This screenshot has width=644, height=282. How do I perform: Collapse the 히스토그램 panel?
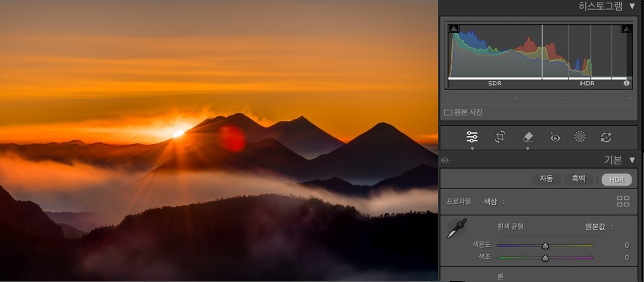point(632,6)
